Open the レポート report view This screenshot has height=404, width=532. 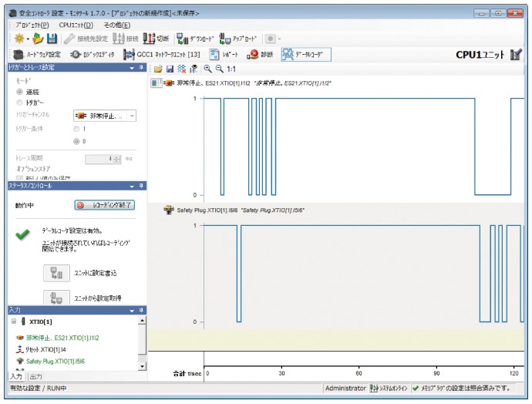point(225,55)
